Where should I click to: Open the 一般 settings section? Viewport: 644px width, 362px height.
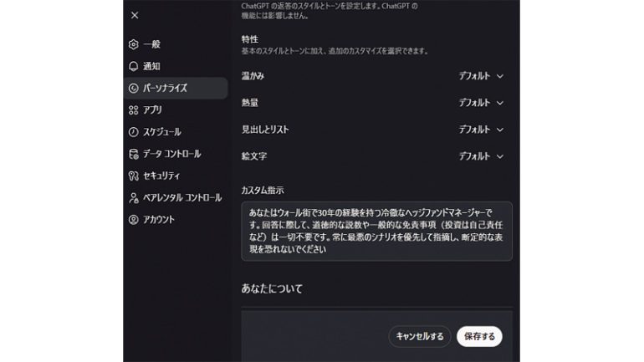coord(176,44)
